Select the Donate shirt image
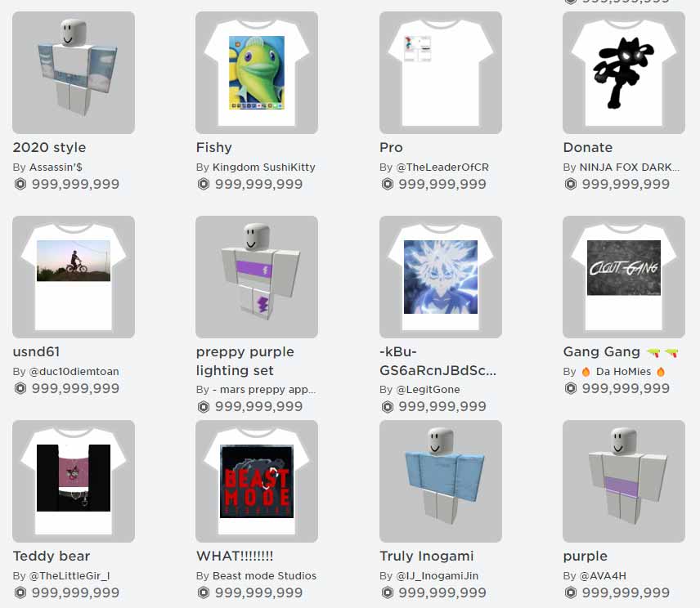This screenshot has height=608, width=700. click(624, 73)
